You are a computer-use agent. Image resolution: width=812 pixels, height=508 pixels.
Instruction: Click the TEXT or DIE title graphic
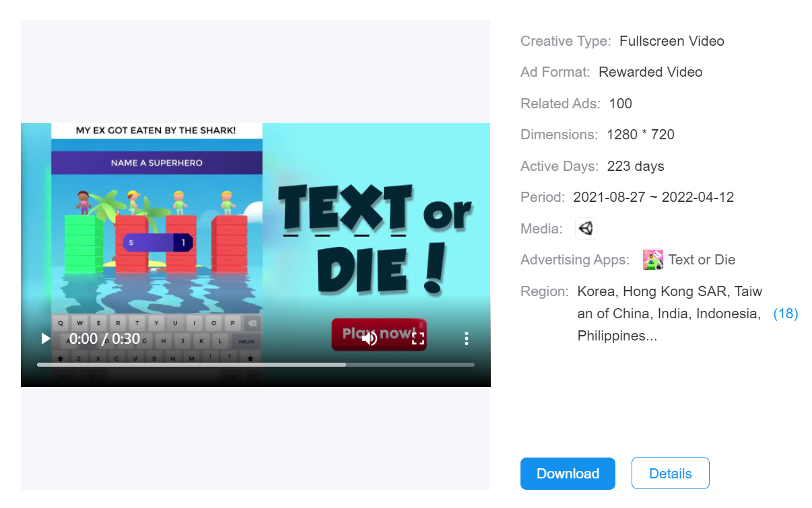point(375,242)
